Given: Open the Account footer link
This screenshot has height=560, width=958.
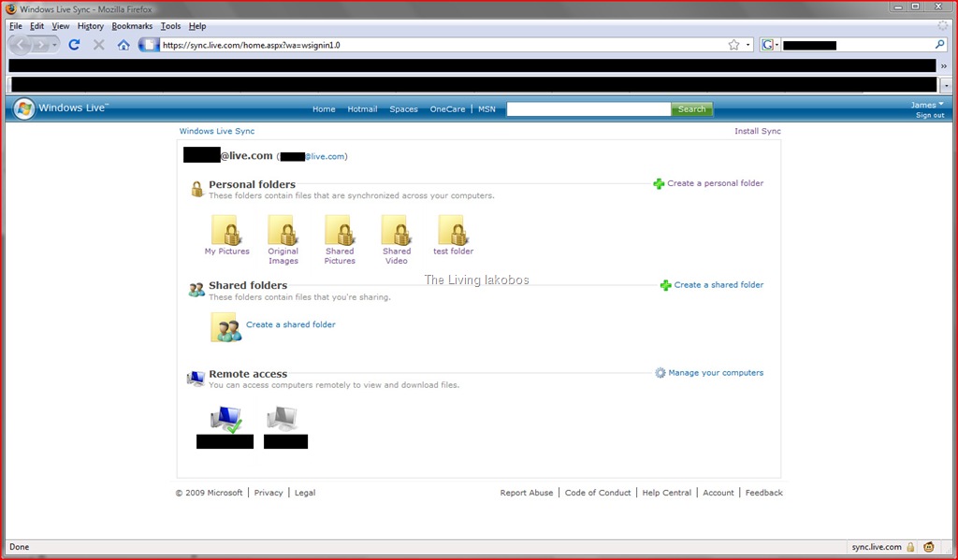Looking at the screenshot, I should pos(718,492).
